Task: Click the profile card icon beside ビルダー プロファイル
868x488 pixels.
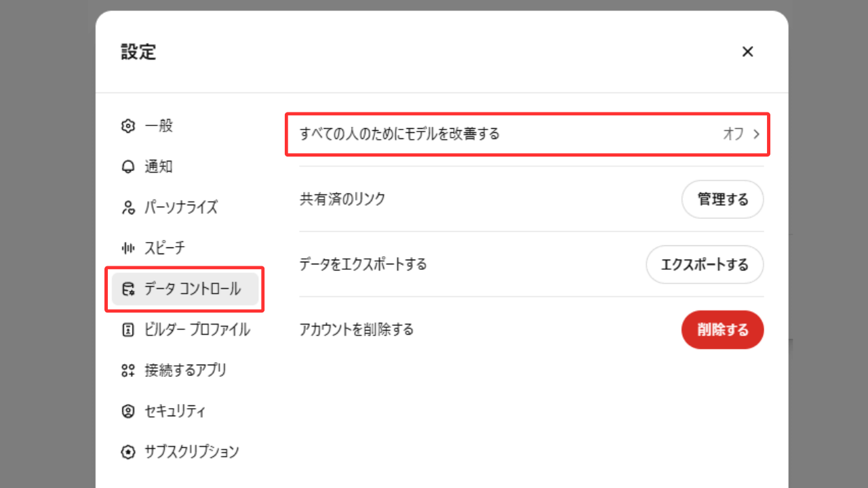Action: (x=127, y=329)
